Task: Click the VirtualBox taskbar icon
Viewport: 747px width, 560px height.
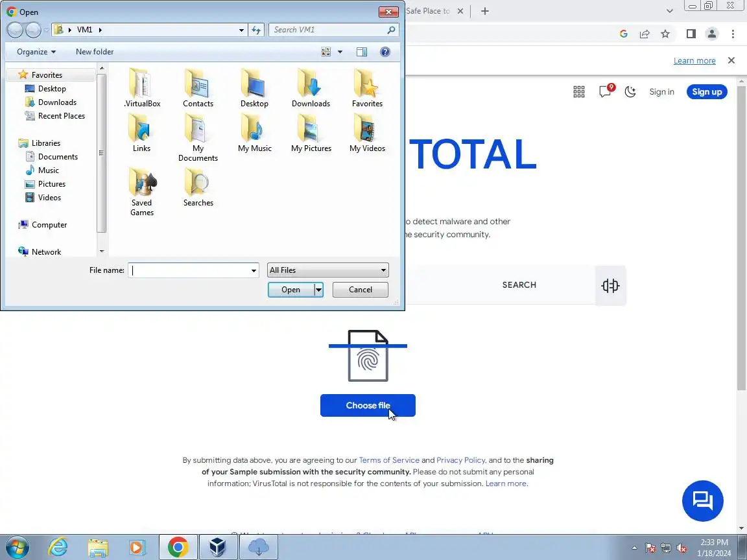Action: coord(218,548)
